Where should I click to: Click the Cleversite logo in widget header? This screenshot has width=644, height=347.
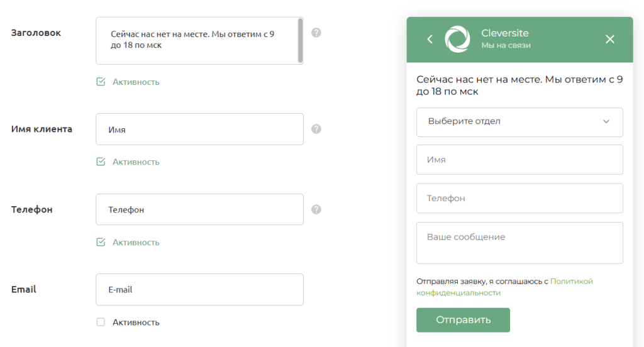coord(457,39)
